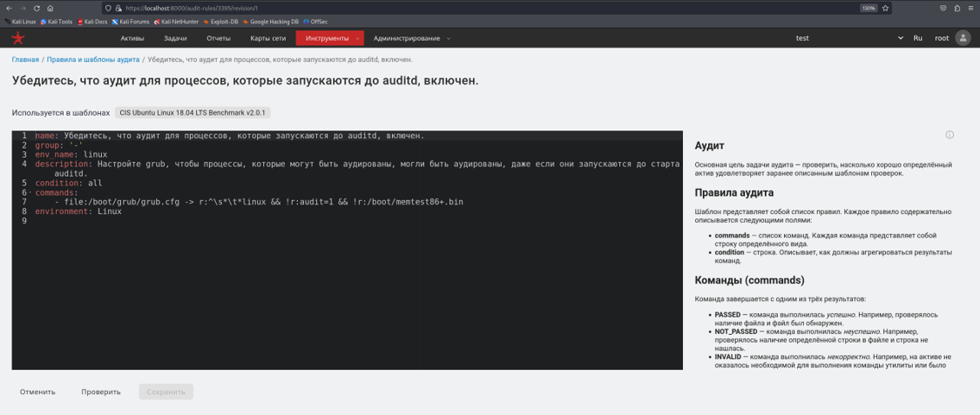Open the Kali Docs bookmark
The width and height of the screenshot is (980, 415).
pos(92,22)
